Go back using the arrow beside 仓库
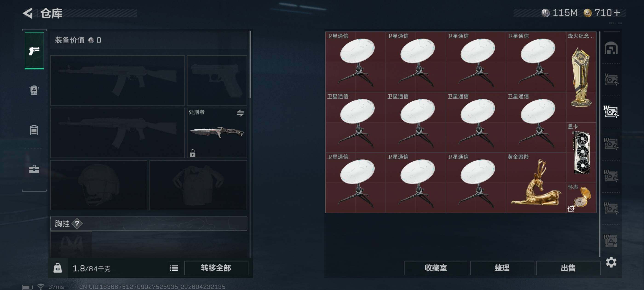This screenshot has height=290, width=644. click(x=28, y=13)
